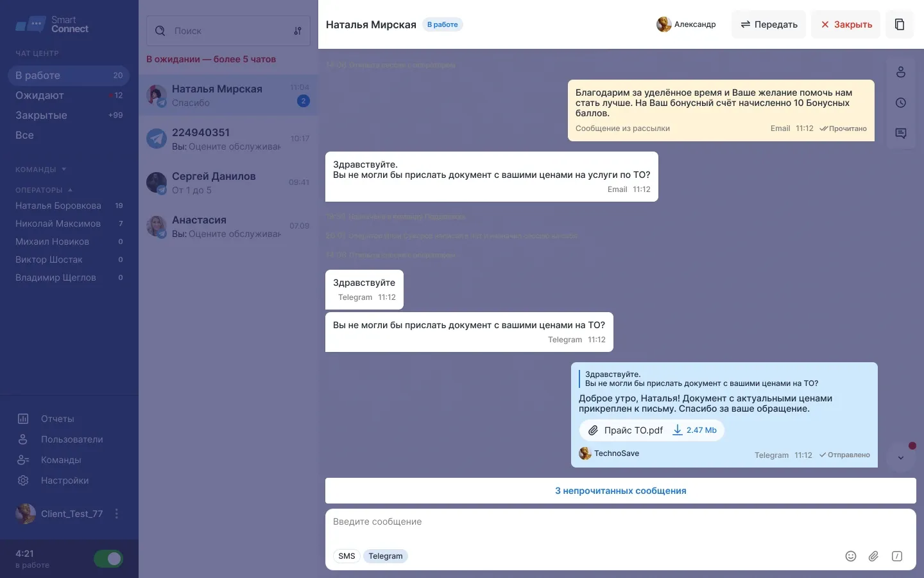Collapse the ОПЕРАТОРЫ operators list
924x578 pixels.
point(69,190)
